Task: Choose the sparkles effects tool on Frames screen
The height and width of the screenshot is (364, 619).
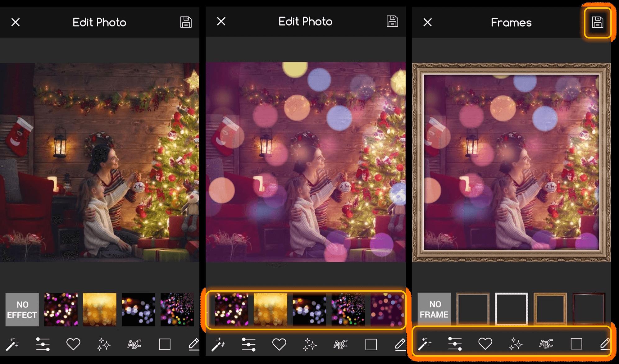Action: tap(516, 344)
